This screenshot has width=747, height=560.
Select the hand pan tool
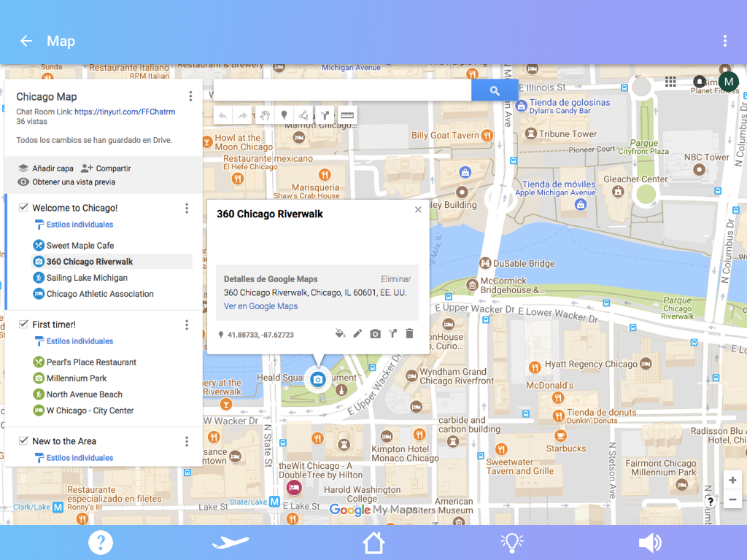pyautogui.click(x=265, y=115)
